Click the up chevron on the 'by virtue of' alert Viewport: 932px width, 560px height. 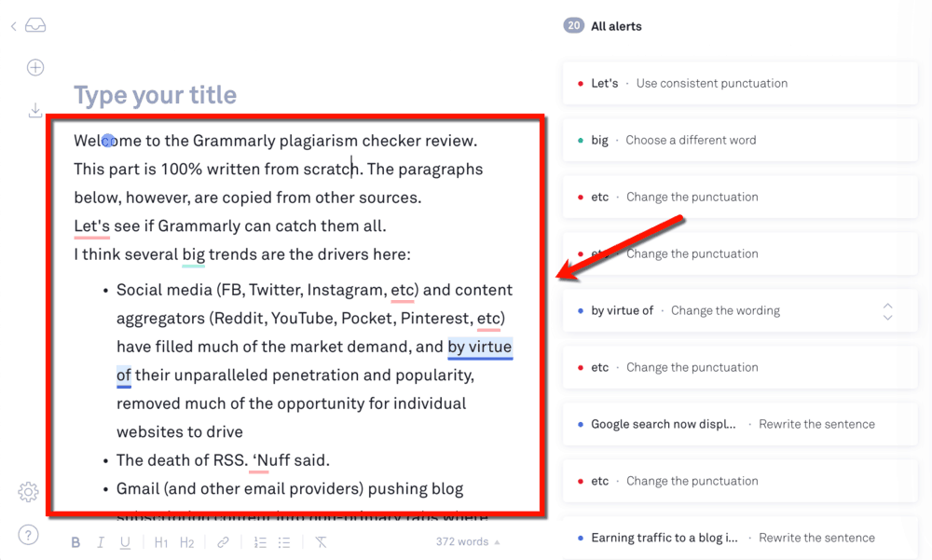[x=887, y=304]
